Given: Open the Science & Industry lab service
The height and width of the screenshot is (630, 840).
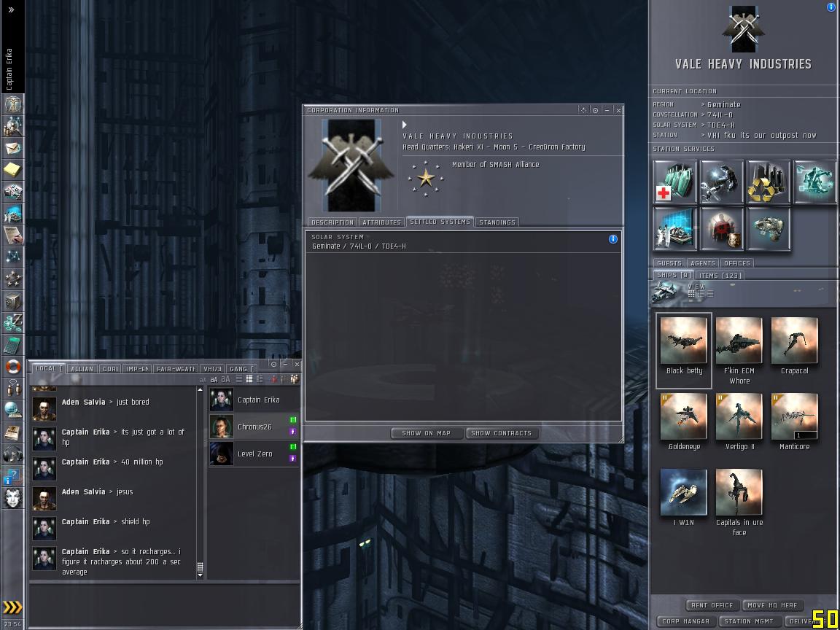Looking at the screenshot, I should [674, 229].
